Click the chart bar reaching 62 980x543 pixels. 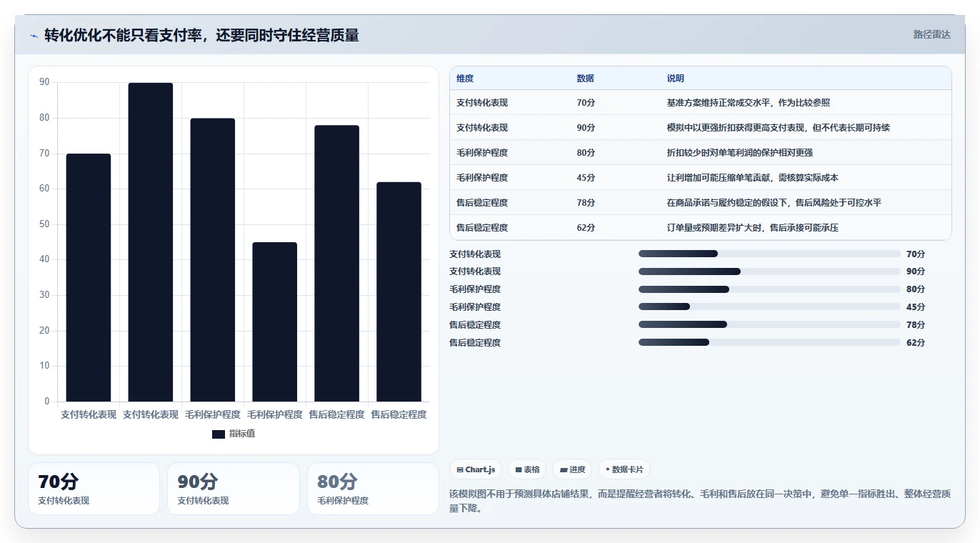[x=399, y=292]
